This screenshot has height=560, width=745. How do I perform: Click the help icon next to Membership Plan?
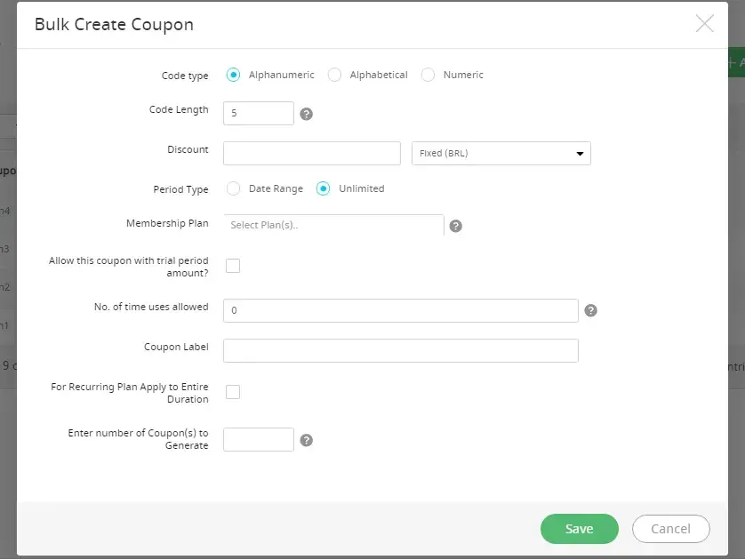455,226
